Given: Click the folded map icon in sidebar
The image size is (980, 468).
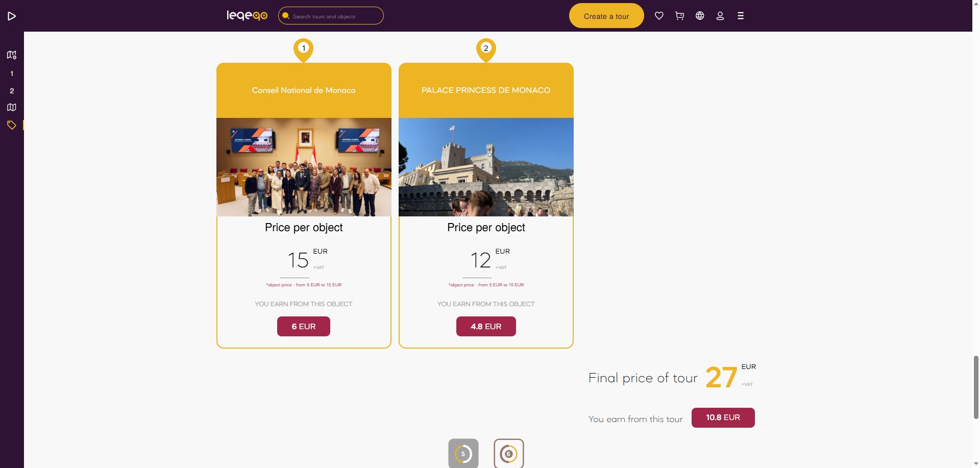Looking at the screenshot, I should (x=12, y=107).
